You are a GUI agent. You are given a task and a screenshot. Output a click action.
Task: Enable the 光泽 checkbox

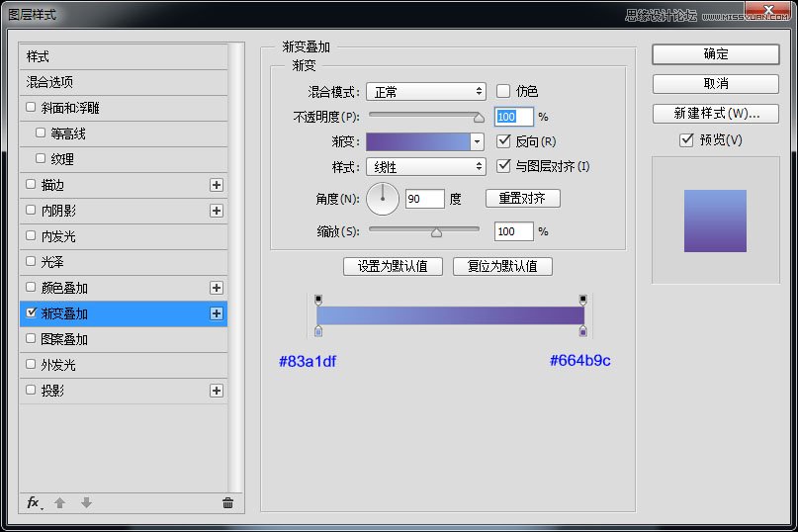click(31, 261)
